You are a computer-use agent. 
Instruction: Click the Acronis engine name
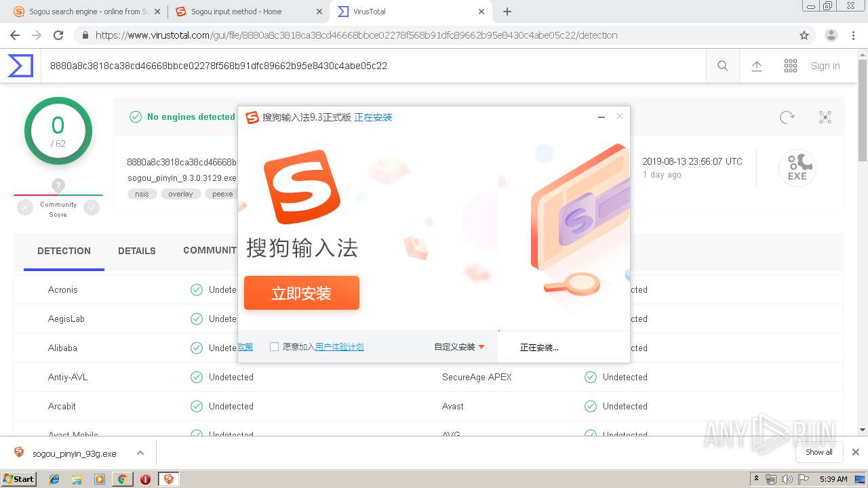pos(63,289)
